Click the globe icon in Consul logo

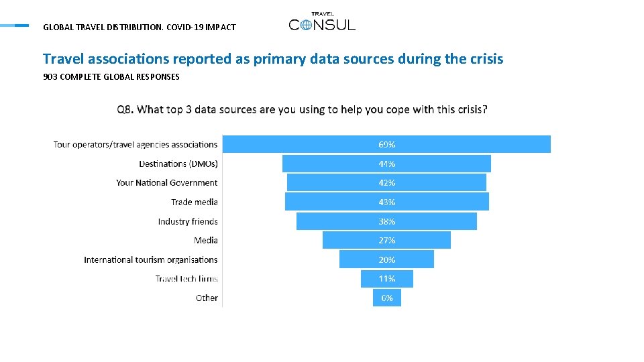(306, 25)
